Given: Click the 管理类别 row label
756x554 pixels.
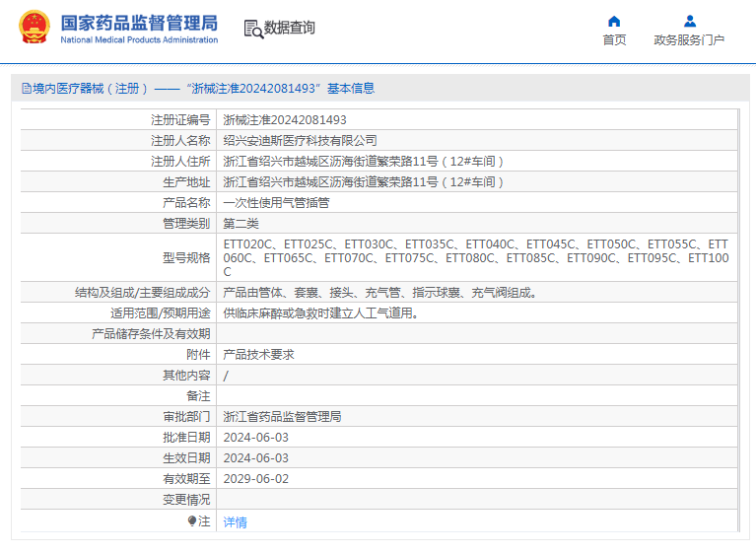Looking at the screenshot, I should click(x=186, y=224).
